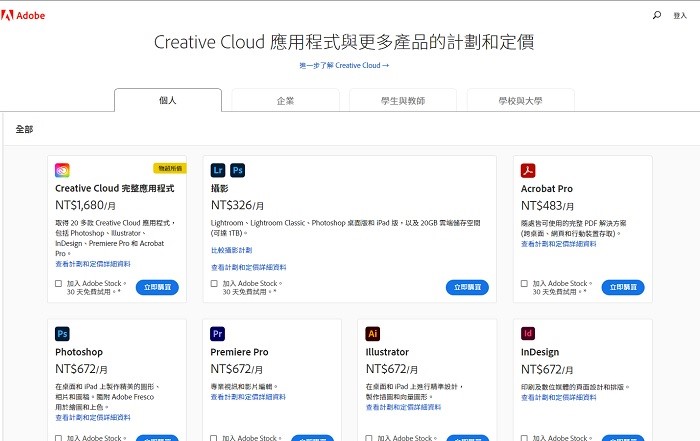
Task: Check Adobe Stock box in Acrobat Pro card
Action: click(x=525, y=283)
